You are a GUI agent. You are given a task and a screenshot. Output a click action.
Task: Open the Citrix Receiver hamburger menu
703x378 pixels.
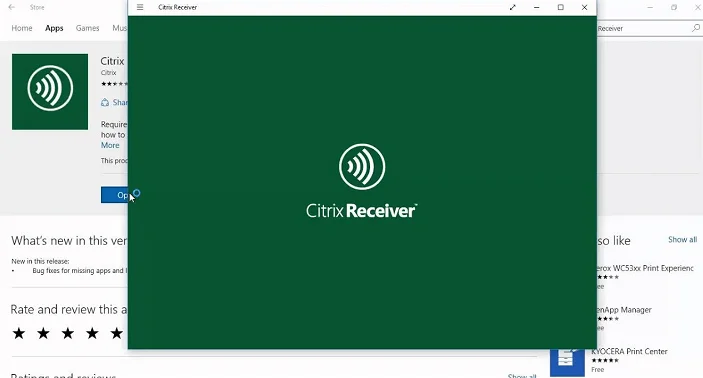140,7
